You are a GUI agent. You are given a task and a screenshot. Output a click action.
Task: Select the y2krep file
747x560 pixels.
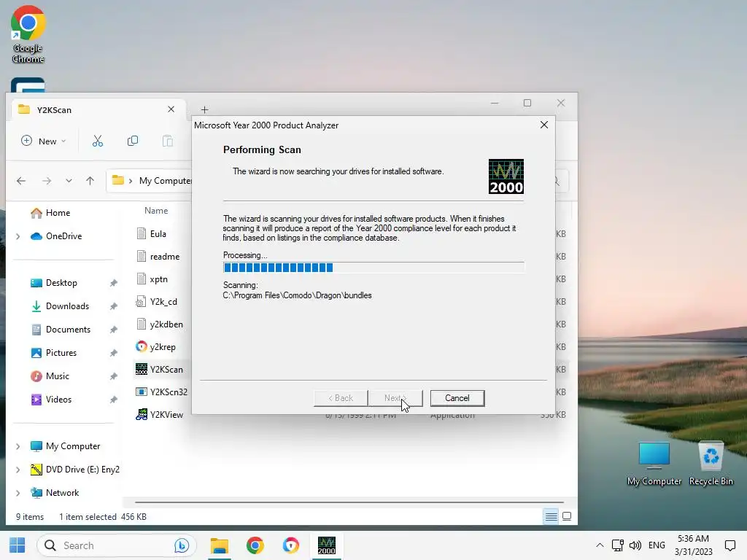click(162, 346)
